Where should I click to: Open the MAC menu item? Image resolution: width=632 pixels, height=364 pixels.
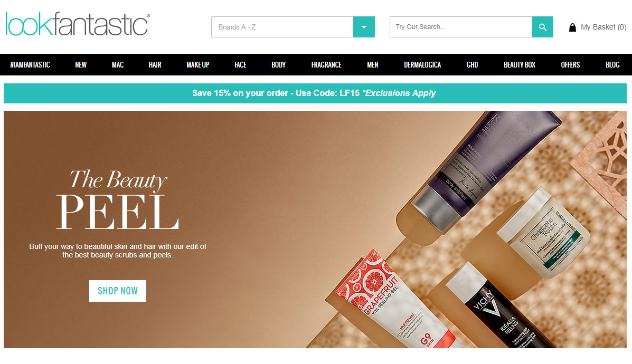[x=118, y=65]
